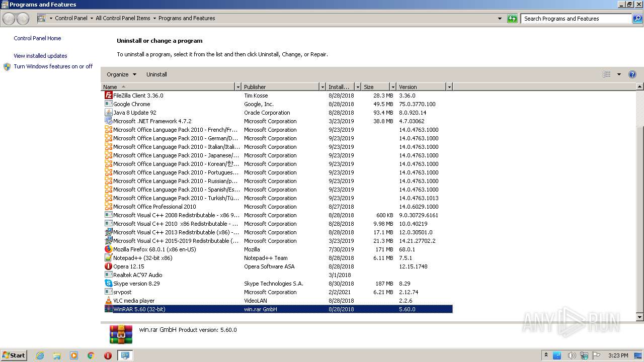Expand the address bar history dropdown

500,19
